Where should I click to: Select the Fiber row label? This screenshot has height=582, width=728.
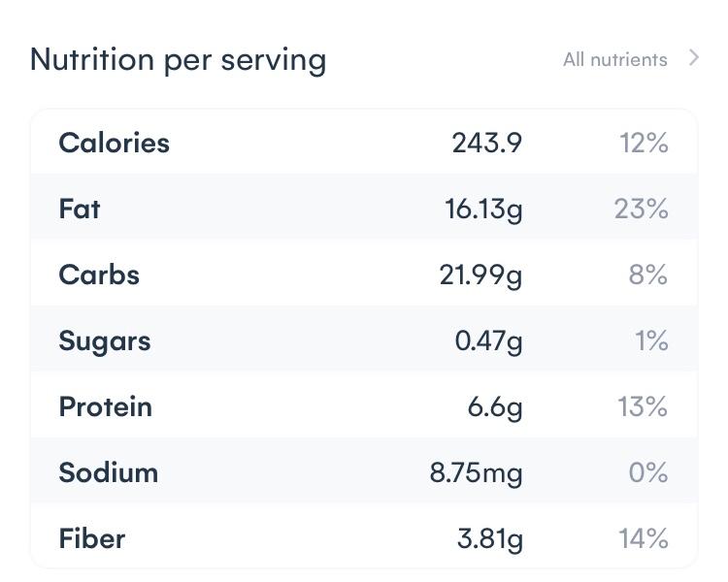coord(92,538)
